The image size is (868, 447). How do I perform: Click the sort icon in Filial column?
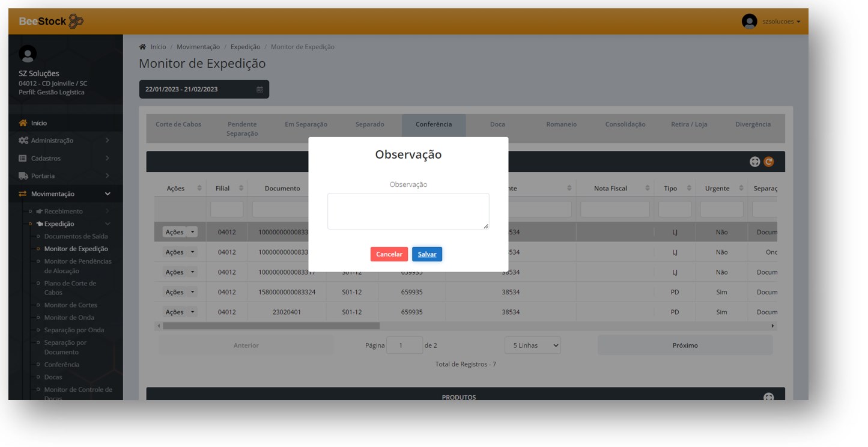pos(241,188)
